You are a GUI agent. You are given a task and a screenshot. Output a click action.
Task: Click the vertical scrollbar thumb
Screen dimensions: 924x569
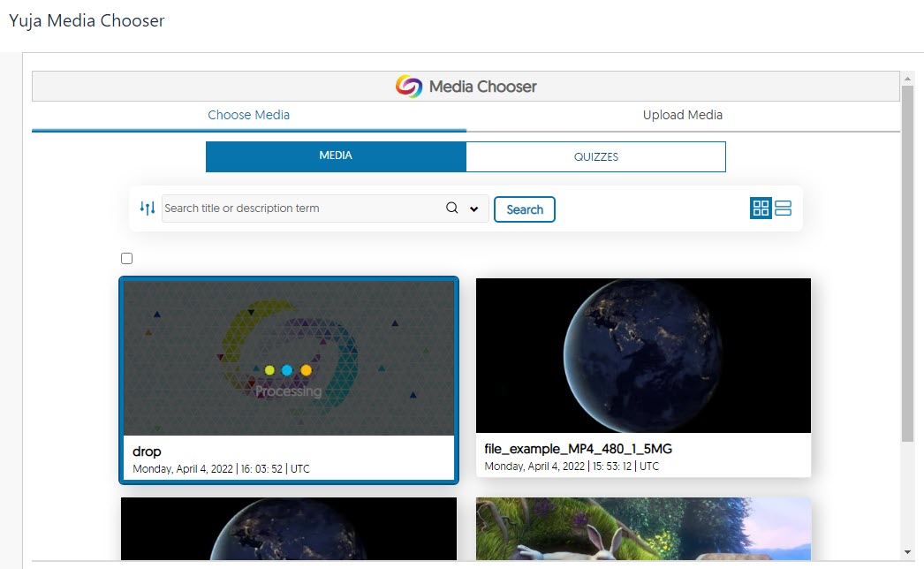907,263
